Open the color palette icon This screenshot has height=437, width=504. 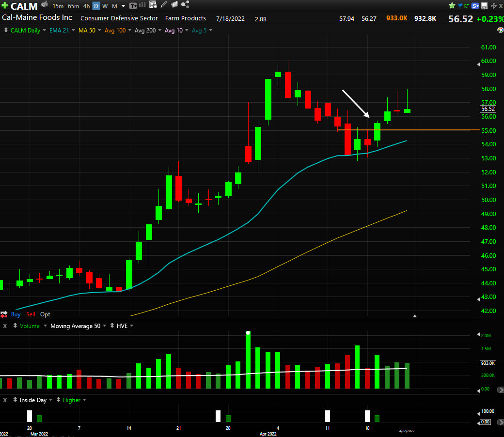point(501,30)
